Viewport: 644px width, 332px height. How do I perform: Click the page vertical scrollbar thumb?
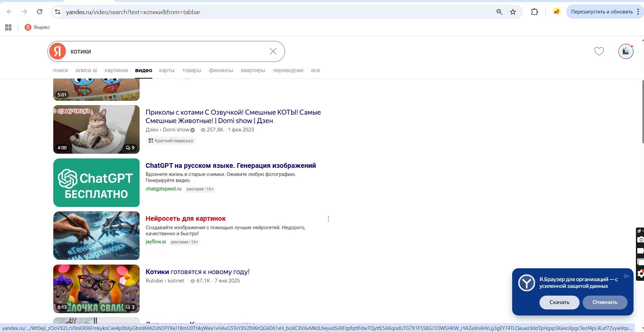click(x=643, y=112)
